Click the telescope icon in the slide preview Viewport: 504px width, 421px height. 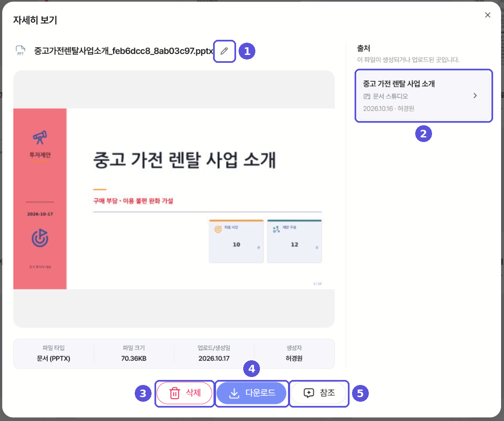40,137
